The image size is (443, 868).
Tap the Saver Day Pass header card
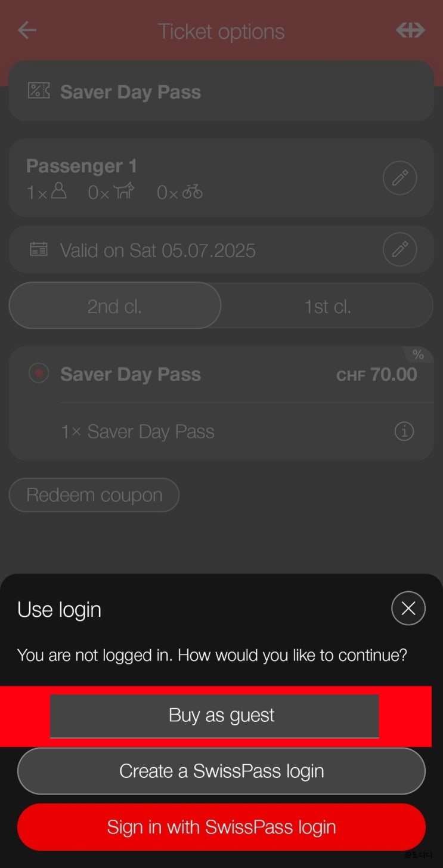(x=221, y=91)
